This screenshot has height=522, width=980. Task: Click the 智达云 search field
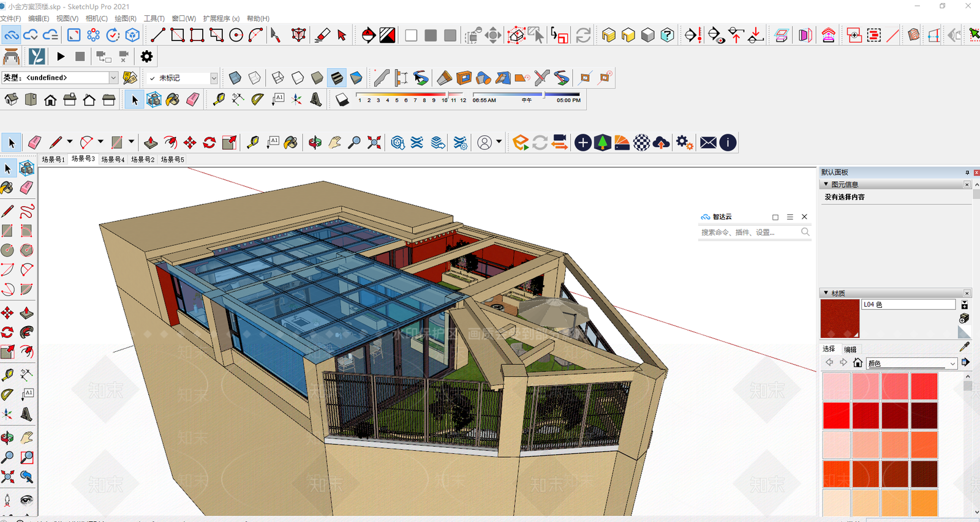[x=755, y=233]
